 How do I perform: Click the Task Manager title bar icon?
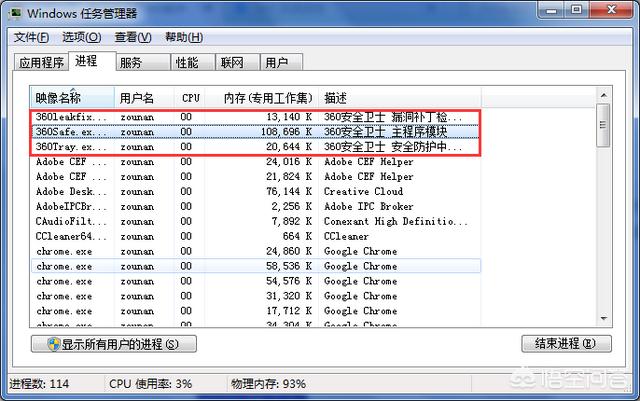click(x=16, y=13)
